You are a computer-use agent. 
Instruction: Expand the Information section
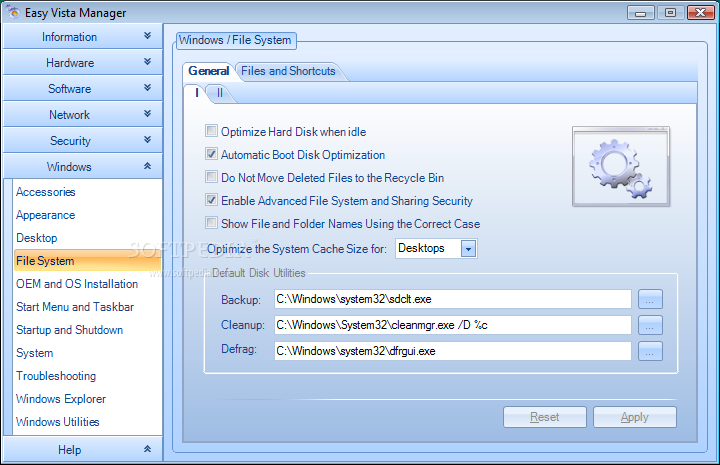83,37
